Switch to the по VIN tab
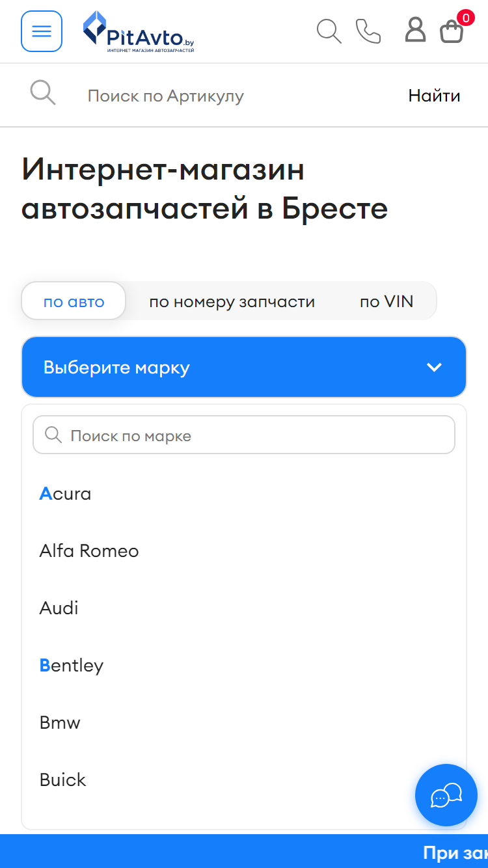 (x=386, y=301)
